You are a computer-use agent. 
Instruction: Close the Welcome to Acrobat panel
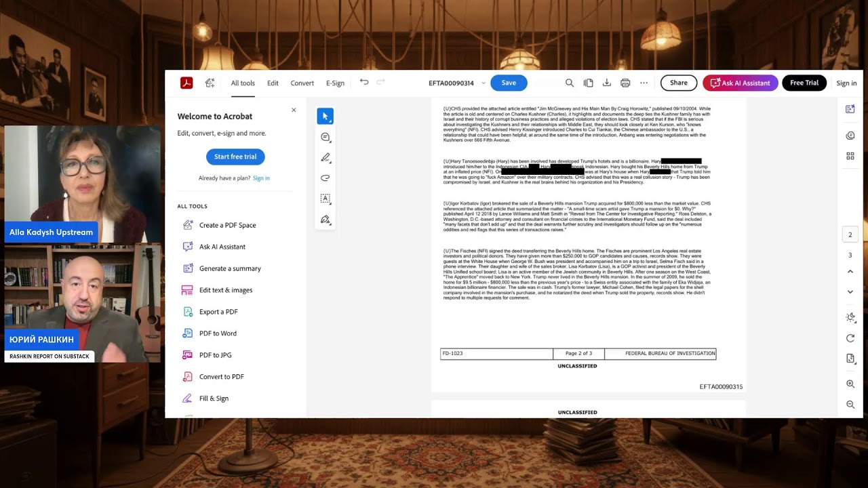294,110
